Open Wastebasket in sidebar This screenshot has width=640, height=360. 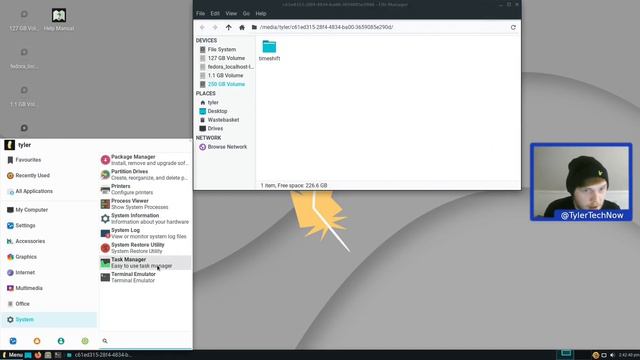tap(224, 120)
